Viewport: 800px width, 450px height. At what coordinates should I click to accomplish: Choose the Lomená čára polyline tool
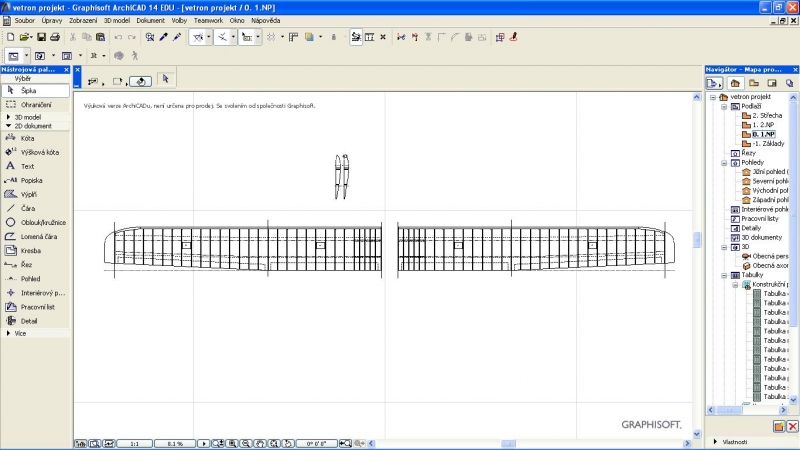coord(40,236)
